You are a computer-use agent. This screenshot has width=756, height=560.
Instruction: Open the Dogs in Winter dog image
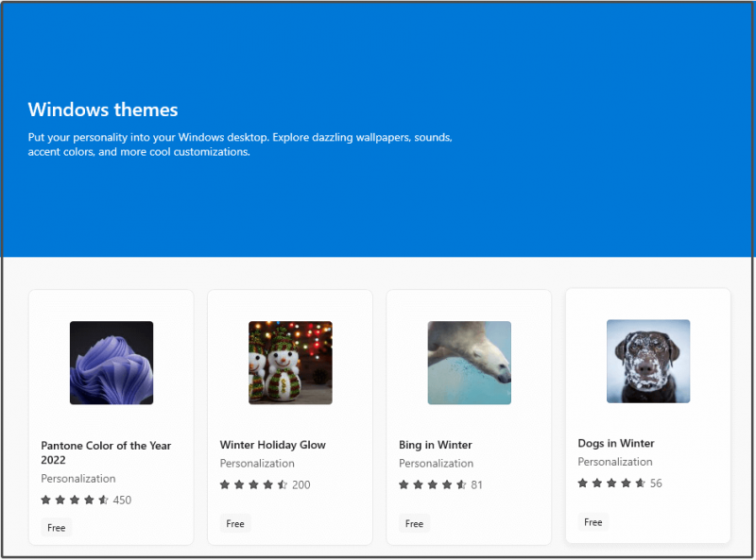[x=648, y=361]
